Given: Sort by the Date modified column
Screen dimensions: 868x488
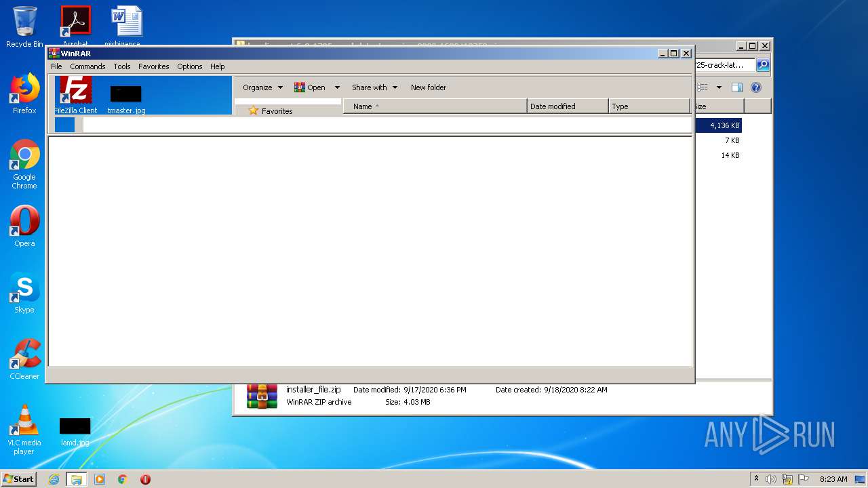Looking at the screenshot, I should [x=568, y=106].
